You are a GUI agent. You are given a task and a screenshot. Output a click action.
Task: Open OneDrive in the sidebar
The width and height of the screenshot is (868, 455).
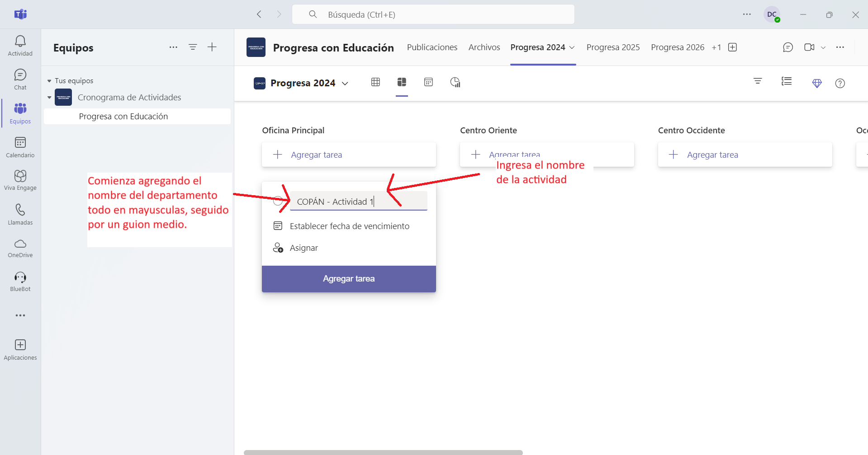(x=20, y=248)
